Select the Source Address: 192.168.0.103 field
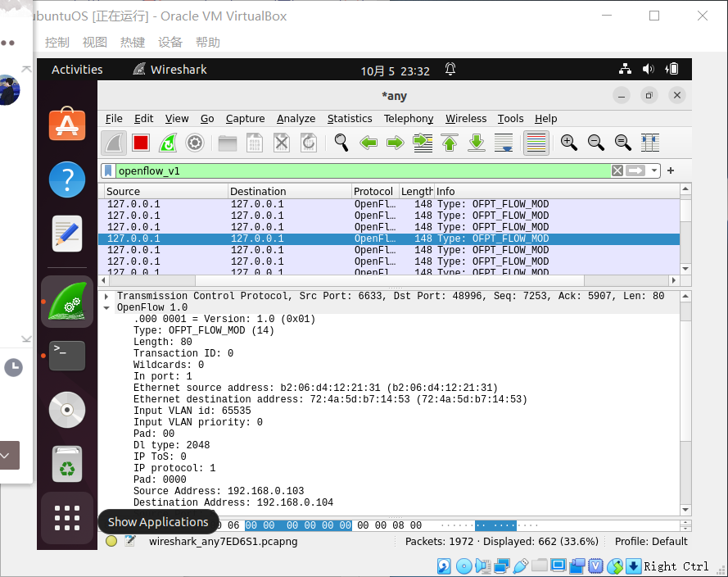 point(219,491)
